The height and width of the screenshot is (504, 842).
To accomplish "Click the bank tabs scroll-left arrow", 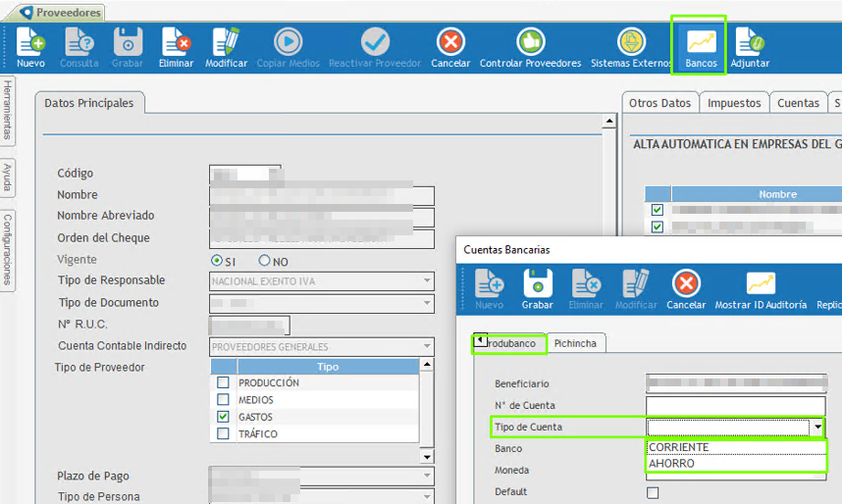I will tap(481, 340).
